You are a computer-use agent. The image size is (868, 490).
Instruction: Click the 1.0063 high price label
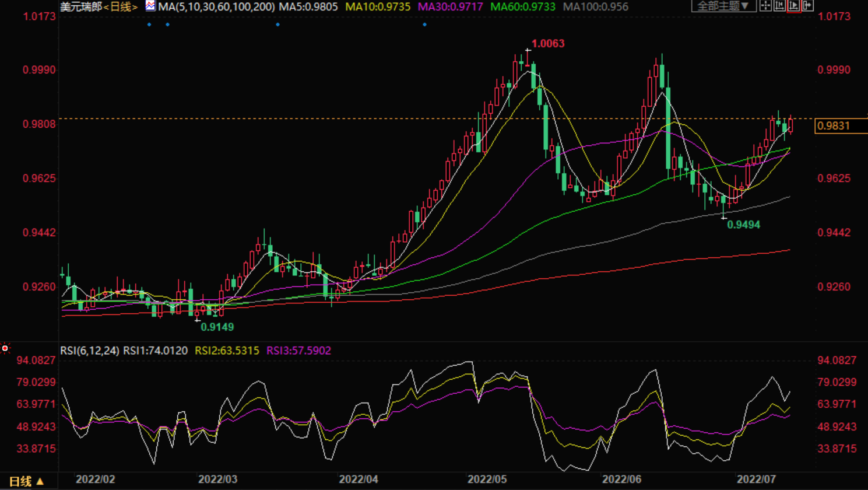click(x=548, y=44)
